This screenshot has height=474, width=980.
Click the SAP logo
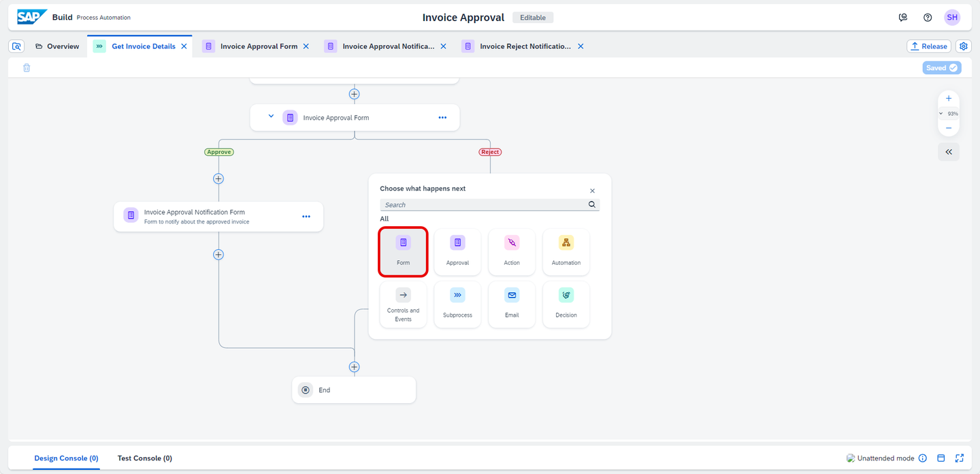tap(32, 17)
